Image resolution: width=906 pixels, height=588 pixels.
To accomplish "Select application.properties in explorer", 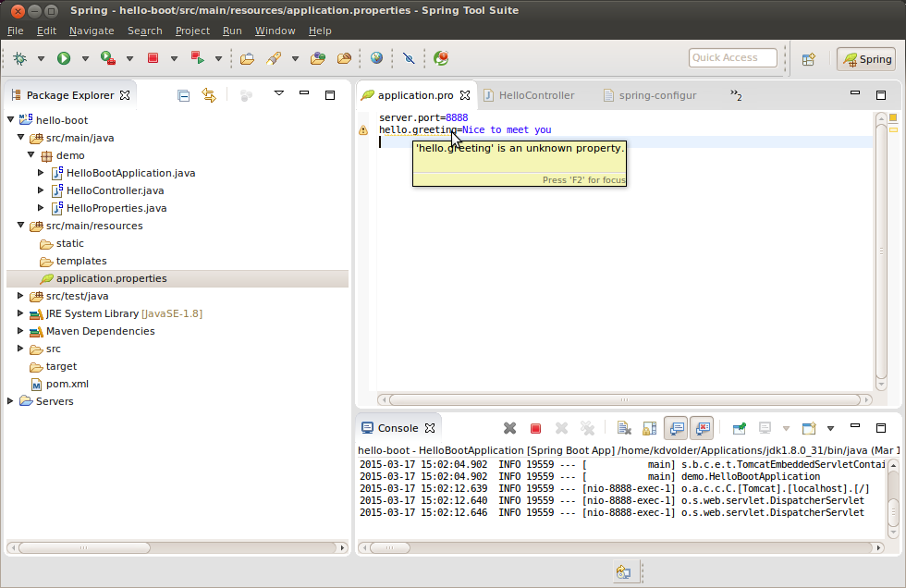I will point(111,278).
